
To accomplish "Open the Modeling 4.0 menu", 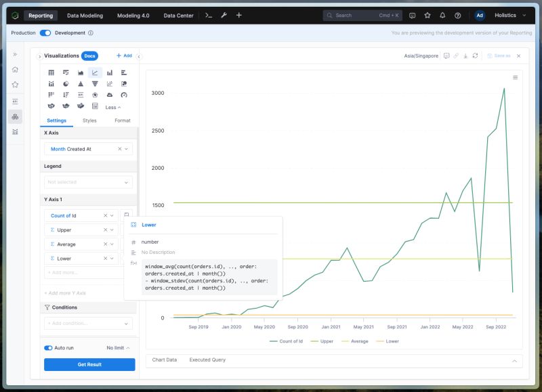I will [x=133, y=16].
